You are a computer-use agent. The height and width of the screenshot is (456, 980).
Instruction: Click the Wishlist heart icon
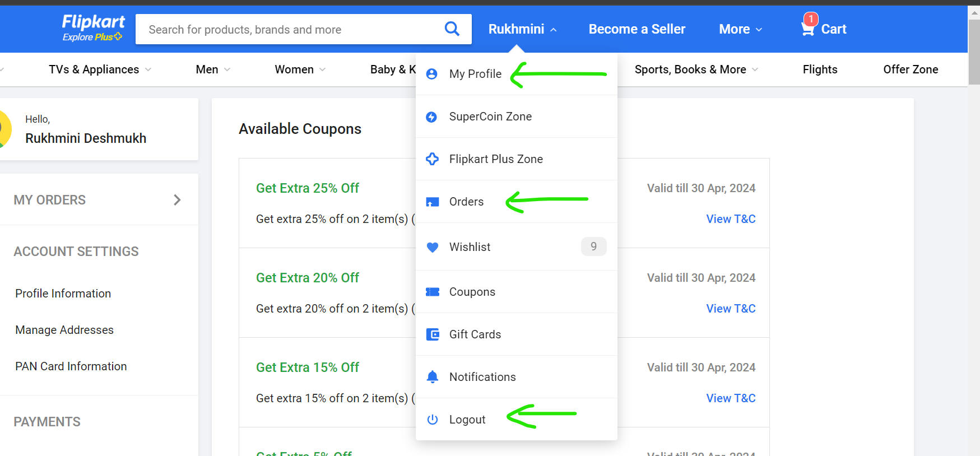pos(432,247)
